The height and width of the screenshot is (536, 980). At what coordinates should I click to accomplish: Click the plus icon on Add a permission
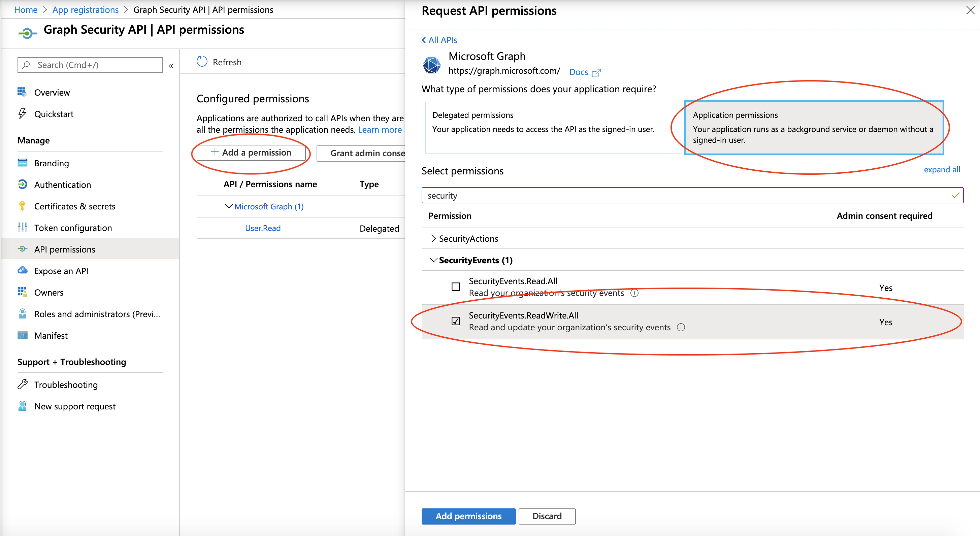(x=215, y=152)
